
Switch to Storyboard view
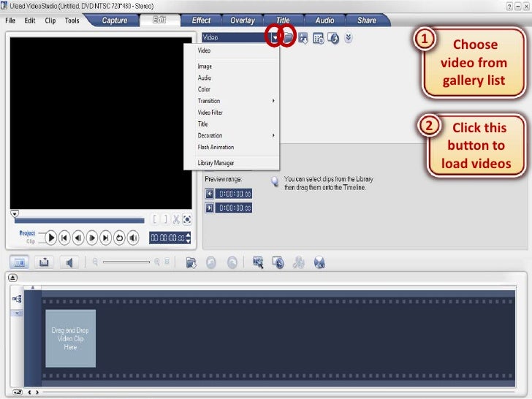tap(19, 262)
